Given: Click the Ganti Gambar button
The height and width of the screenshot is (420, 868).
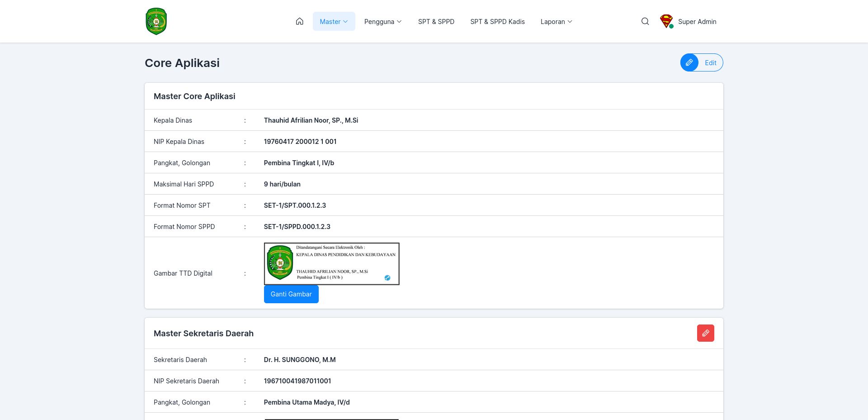Looking at the screenshot, I should pyautogui.click(x=291, y=294).
